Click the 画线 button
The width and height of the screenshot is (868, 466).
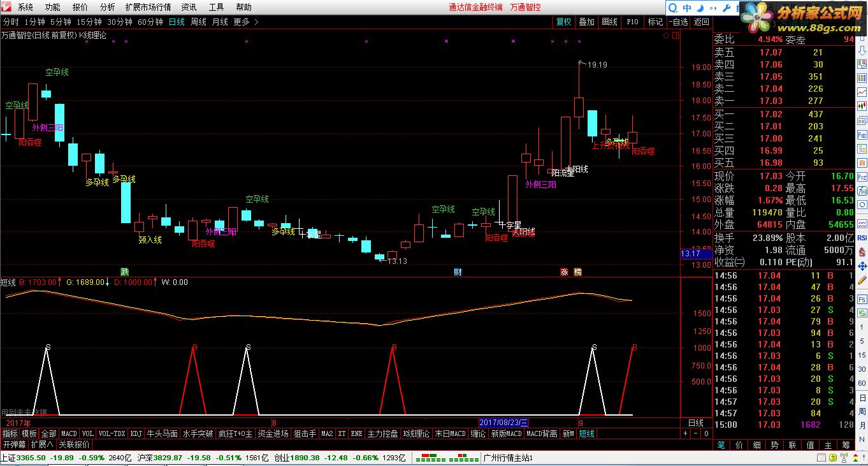[609, 22]
